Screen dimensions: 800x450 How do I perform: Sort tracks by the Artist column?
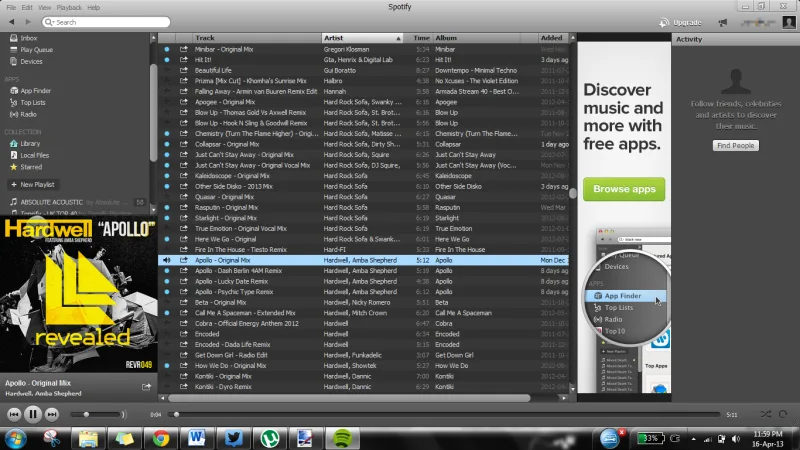(x=364, y=37)
